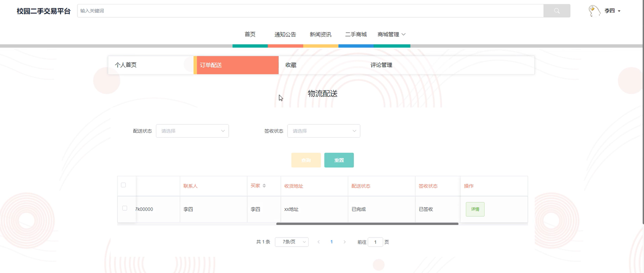Switch to 收藏 tab
Screen dimensions: 644x273
(x=321, y=65)
